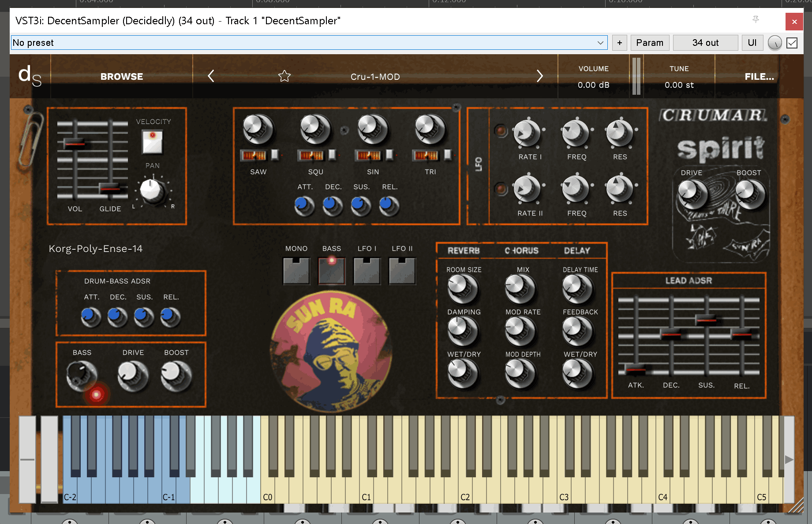Click the SQU octave selector display
Image resolution: width=812 pixels, height=524 pixels.
coord(311,155)
